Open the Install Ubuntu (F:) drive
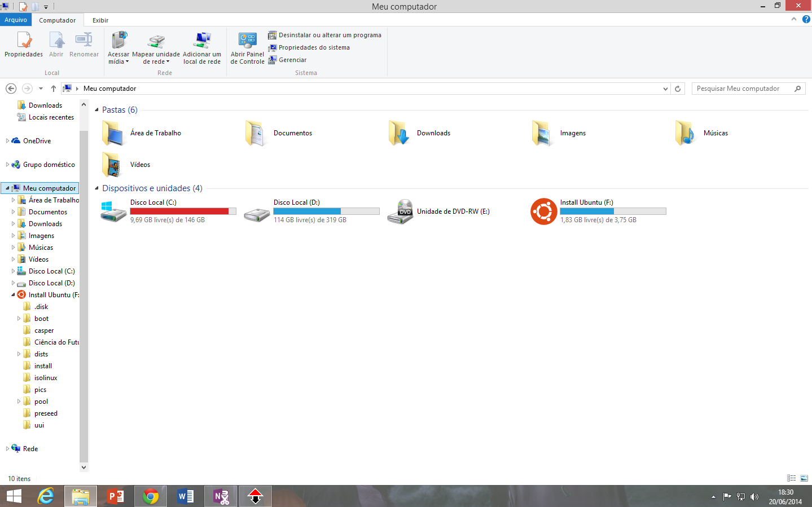 point(544,211)
